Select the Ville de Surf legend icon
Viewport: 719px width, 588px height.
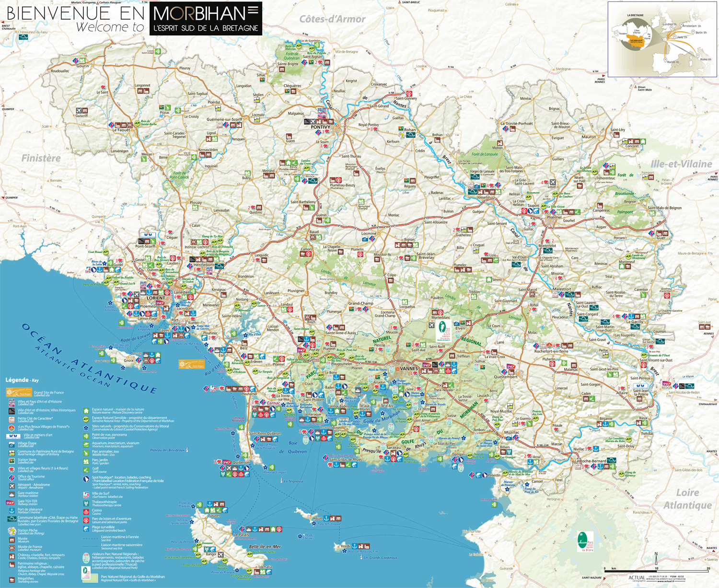point(86,495)
